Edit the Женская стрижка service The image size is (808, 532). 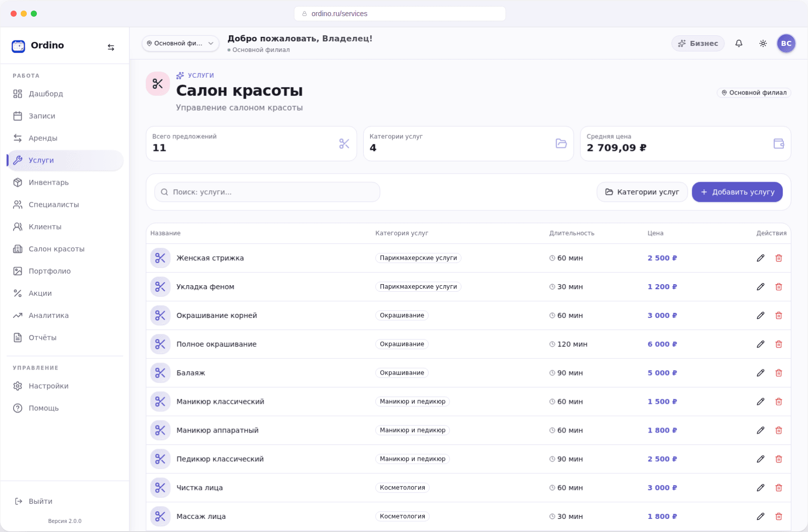[761, 258]
